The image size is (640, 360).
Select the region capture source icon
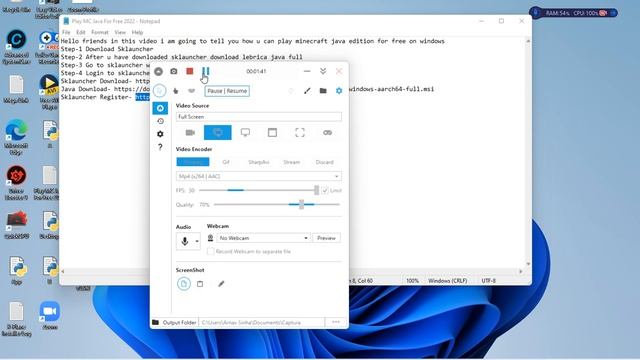click(x=300, y=133)
